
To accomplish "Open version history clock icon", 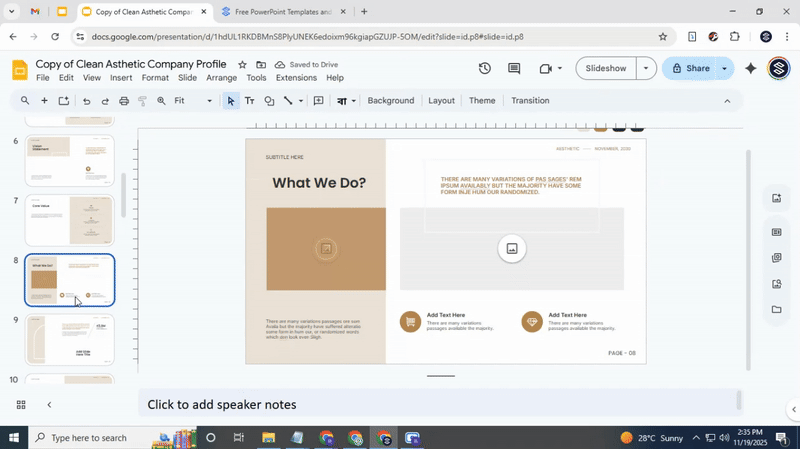I will (485, 69).
